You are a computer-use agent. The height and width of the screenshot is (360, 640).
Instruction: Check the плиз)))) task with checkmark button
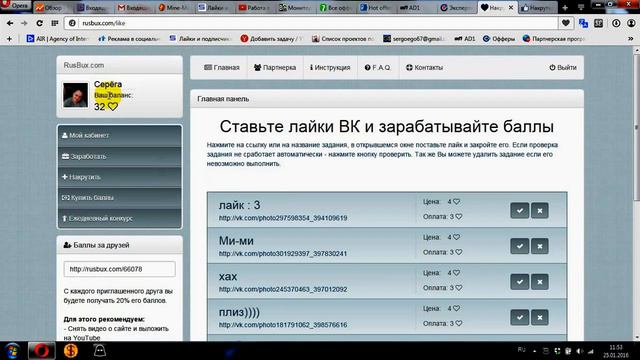pyautogui.click(x=520, y=317)
